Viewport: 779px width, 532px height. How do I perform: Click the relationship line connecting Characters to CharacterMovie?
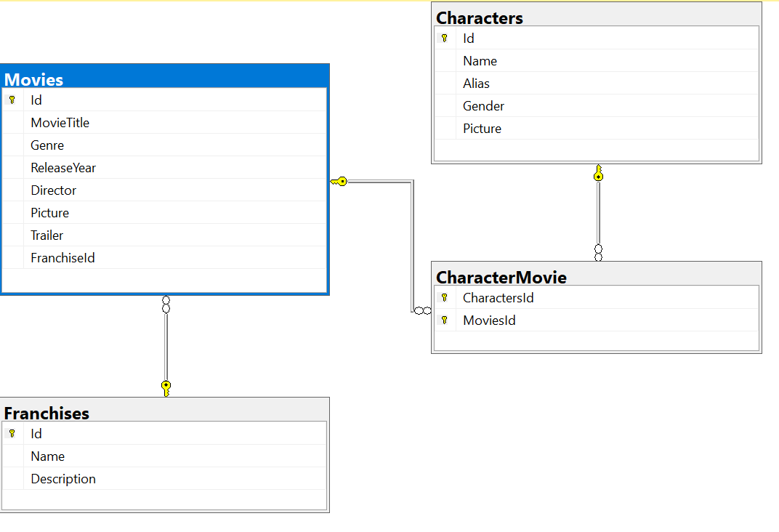point(598,214)
